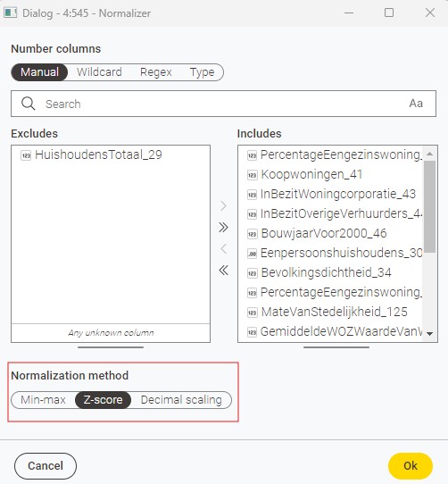The height and width of the screenshot is (484, 448).
Task: Click the move-all-left double chevron
Action: pos(223,270)
